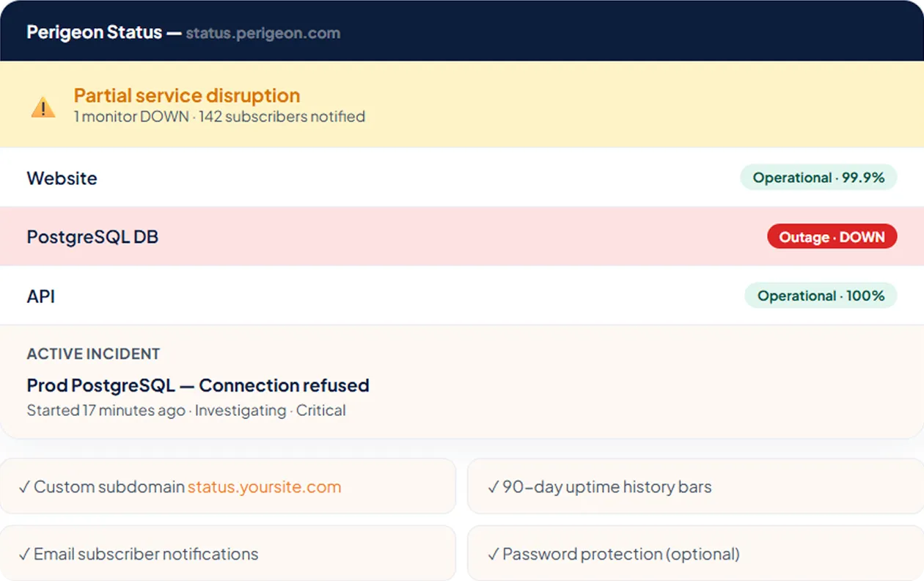Click the Password protection (optional) card

pos(695,553)
